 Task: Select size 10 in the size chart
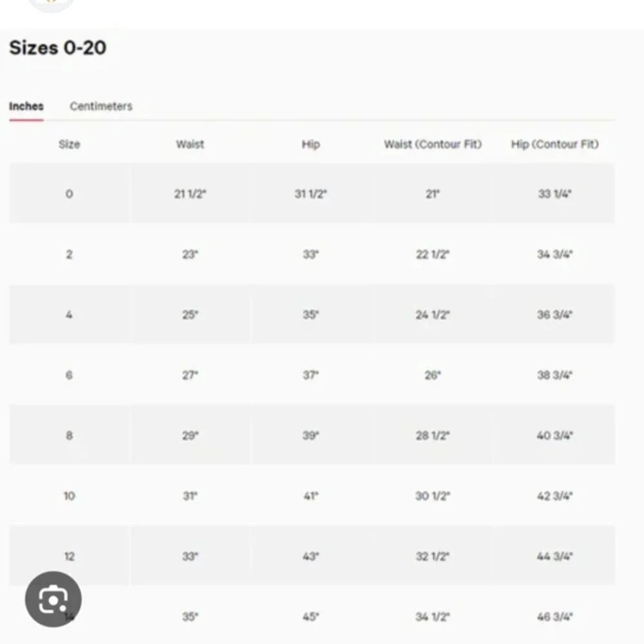pos(69,496)
